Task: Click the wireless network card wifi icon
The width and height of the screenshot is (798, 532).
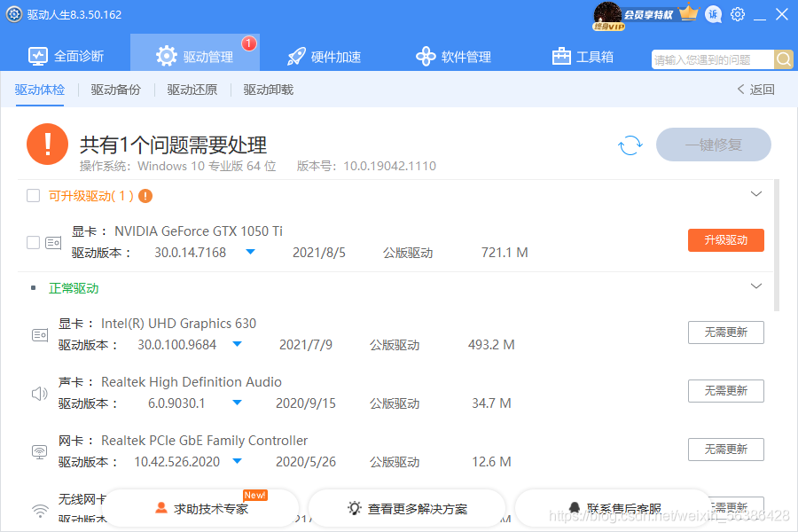Action: [40, 511]
